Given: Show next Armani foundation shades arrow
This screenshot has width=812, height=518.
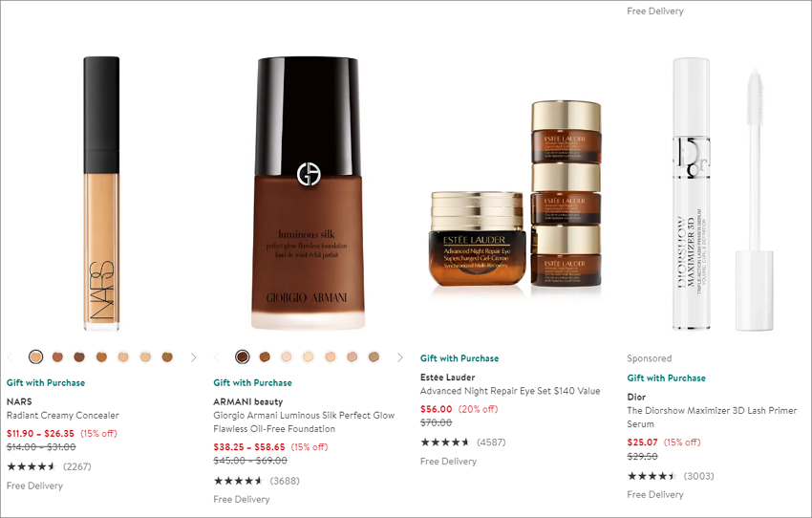Looking at the screenshot, I should [399, 357].
